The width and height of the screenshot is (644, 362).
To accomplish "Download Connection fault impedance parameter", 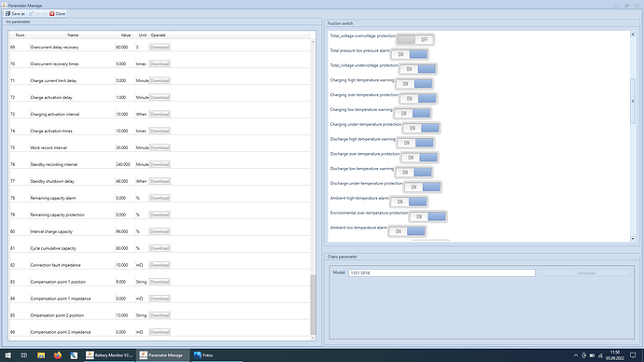I will 160,265.
